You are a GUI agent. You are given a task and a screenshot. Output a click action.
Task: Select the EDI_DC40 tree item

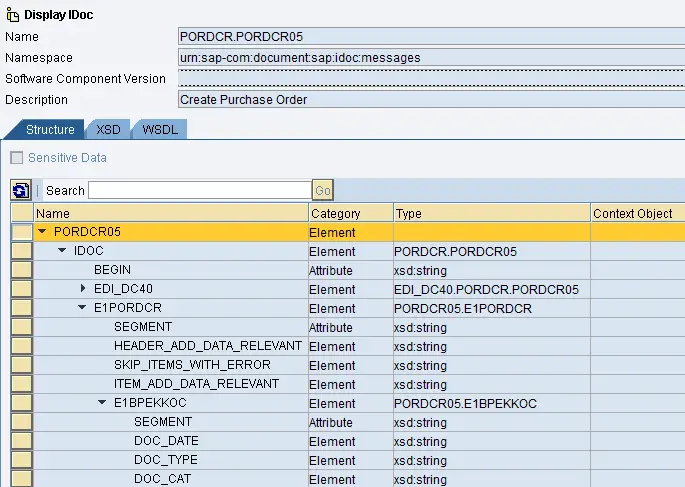point(123,289)
